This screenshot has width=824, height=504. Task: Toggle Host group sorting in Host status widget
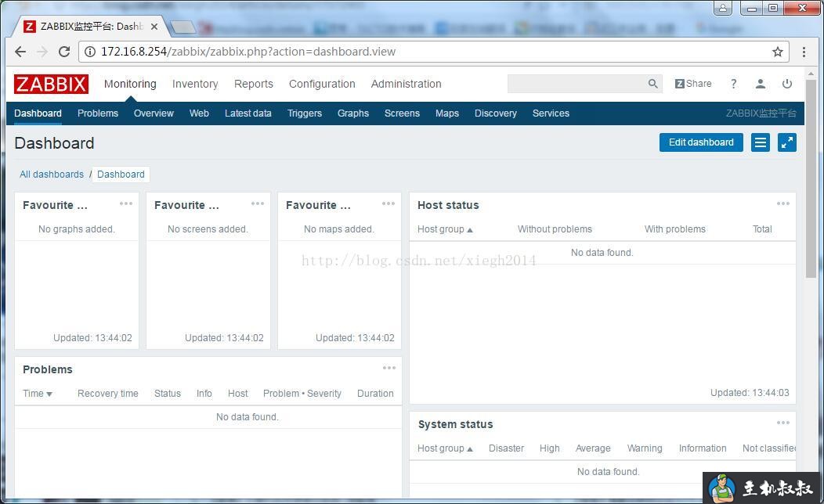coord(445,229)
